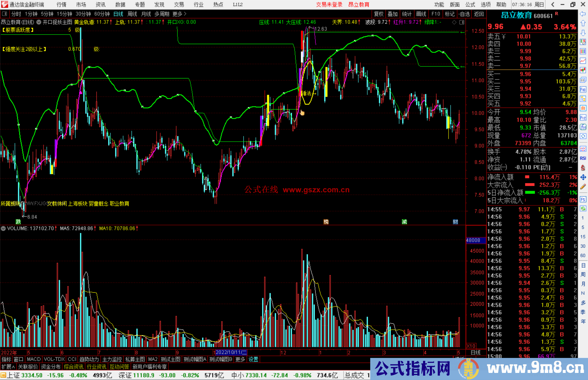The height and width of the screenshot is (380, 588).
Task: Expand 更多 period options
Action: click(x=179, y=14)
